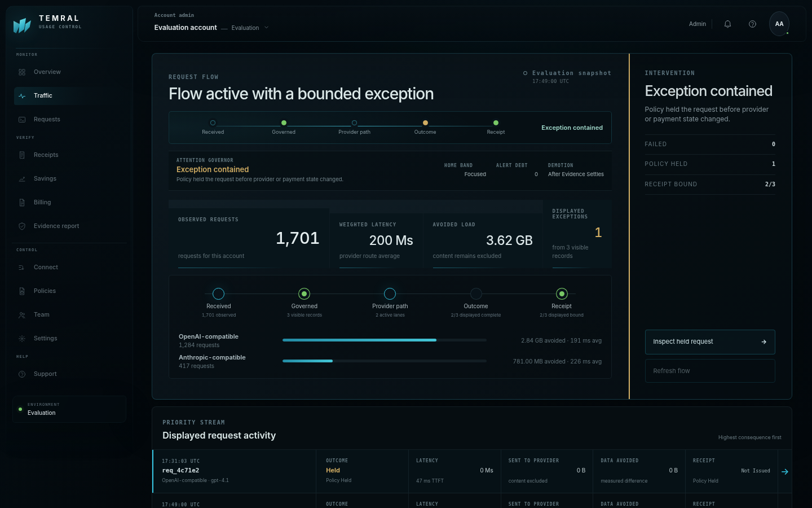Open the Team page link
The width and height of the screenshot is (812, 508).
point(70,315)
